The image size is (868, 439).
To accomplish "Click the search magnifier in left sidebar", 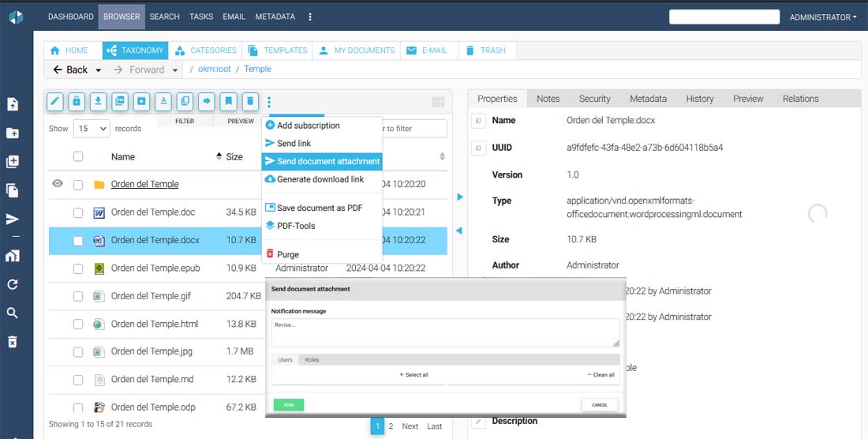I will (13, 313).
